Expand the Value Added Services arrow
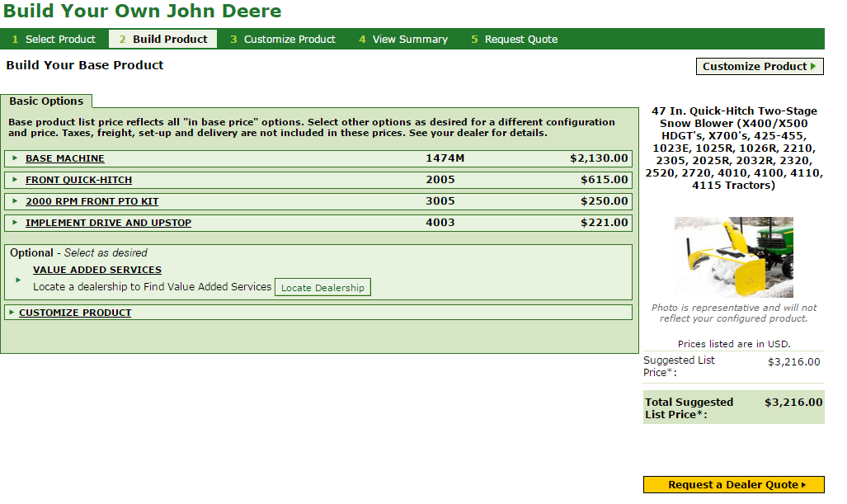 (18, 280)
